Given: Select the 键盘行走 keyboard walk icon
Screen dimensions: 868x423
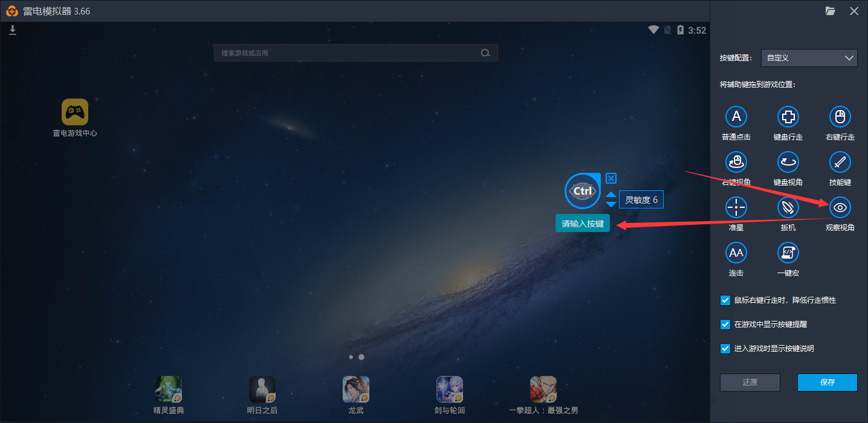Looking at the screenshot, I should tap(788, 117).
